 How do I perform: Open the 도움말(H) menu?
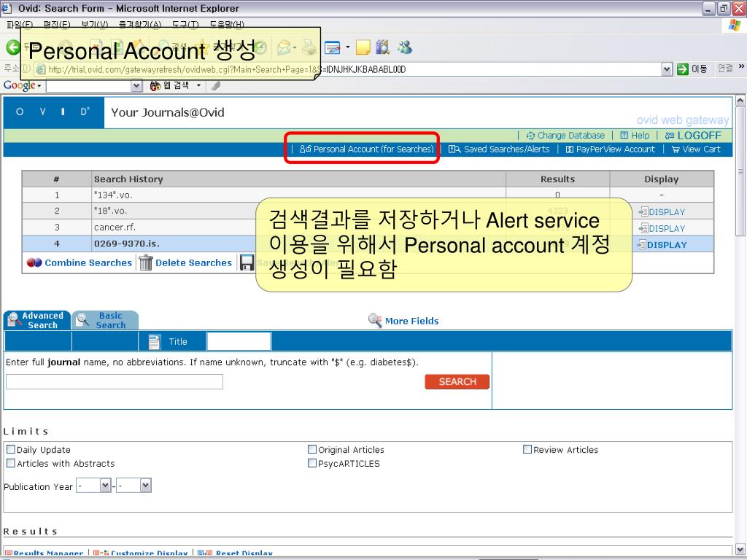click(x=227, y=25)
